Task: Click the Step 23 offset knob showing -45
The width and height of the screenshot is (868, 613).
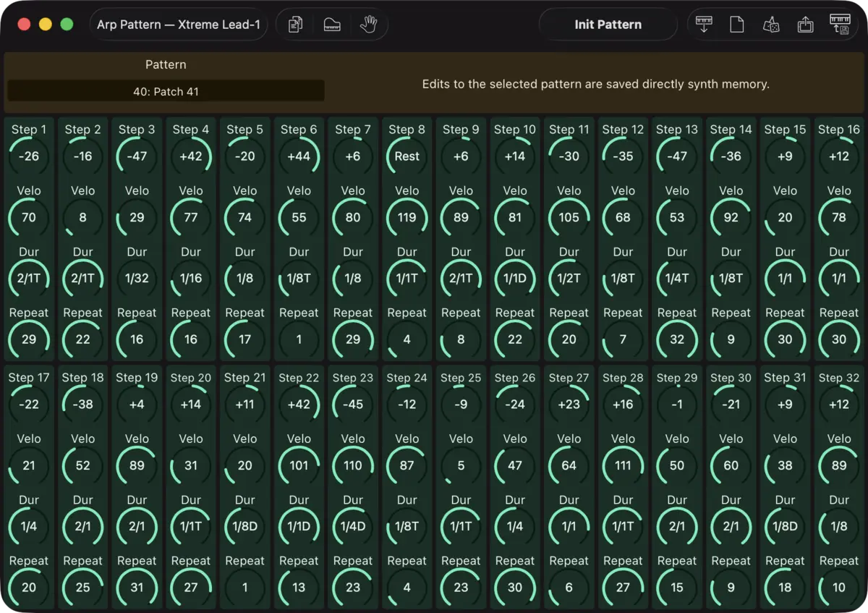Action: (x=353, y=405)
